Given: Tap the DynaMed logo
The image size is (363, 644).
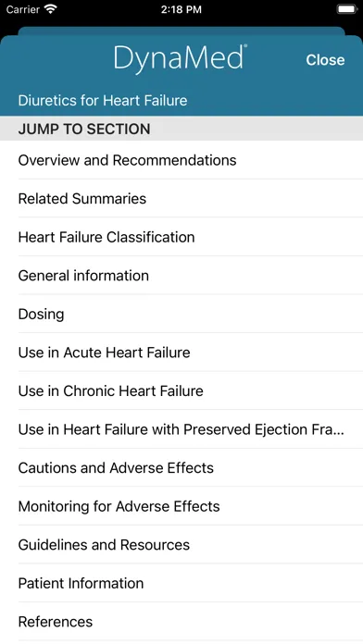Looking at the screenshot, I should pyautogui.click(x=180, y=59).
